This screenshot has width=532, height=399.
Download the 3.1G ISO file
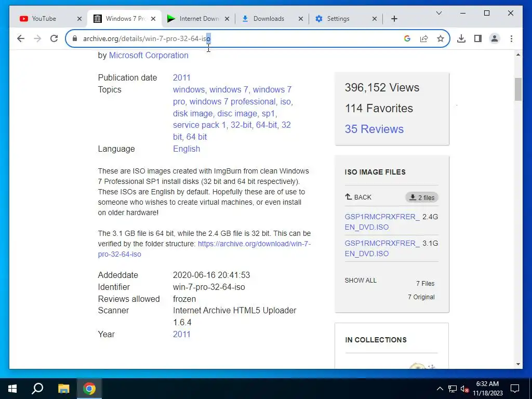[382, 248]
